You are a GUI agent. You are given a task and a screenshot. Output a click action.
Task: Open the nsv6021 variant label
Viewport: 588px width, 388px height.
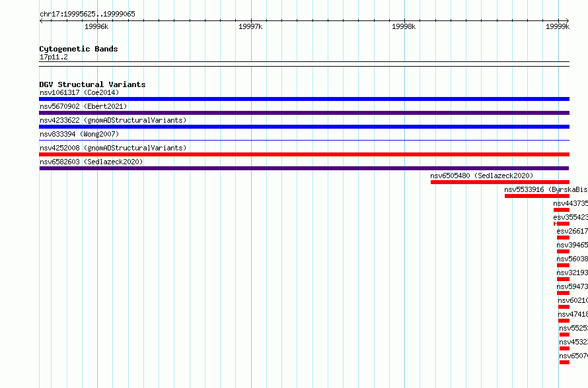573,300
